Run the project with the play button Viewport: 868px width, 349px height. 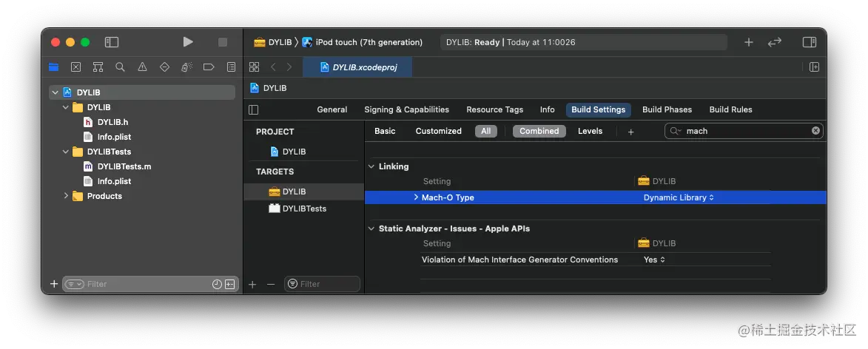(188, 42)
